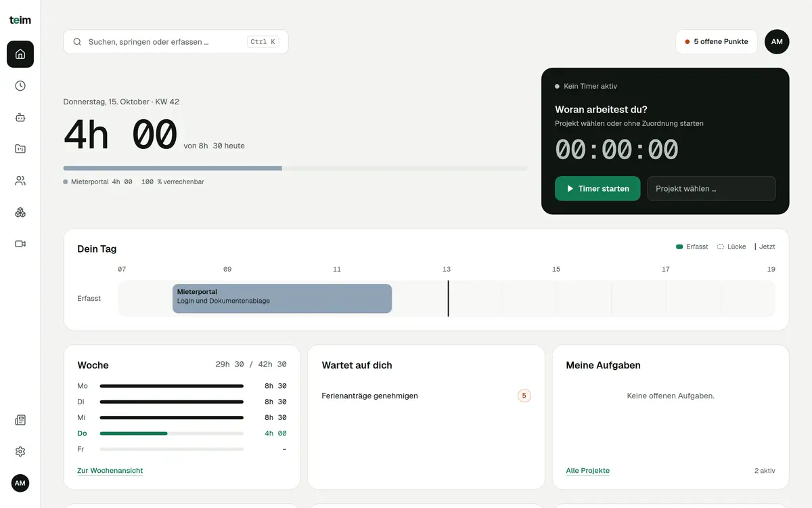Focus the search field Suchen, springen oder erfassen
This screenshot has width=812, height=508.
coord(176,42)
